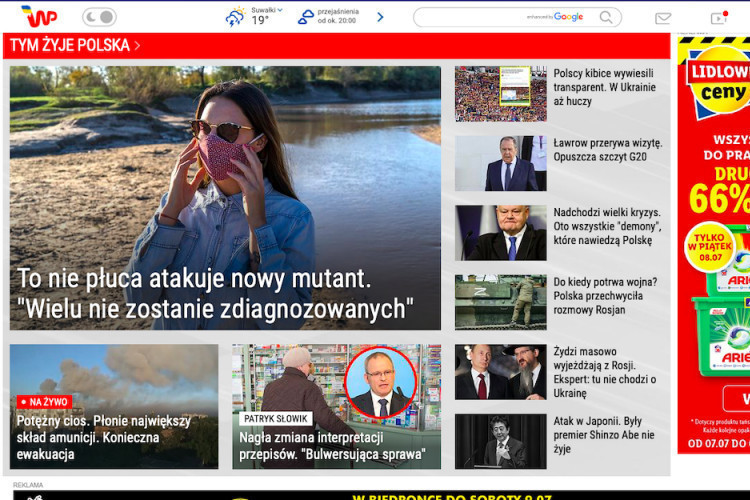Viewport: 750px width, 500px height.
Task: Open the Tym żyje Polska section header
Action: [x=75, y=45]
